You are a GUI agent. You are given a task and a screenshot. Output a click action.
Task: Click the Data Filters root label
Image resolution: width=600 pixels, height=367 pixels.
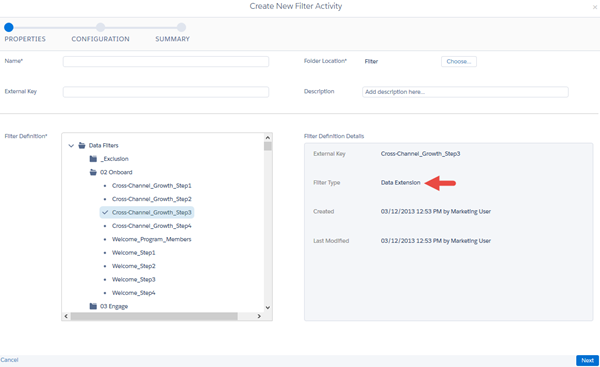[104, 145]
